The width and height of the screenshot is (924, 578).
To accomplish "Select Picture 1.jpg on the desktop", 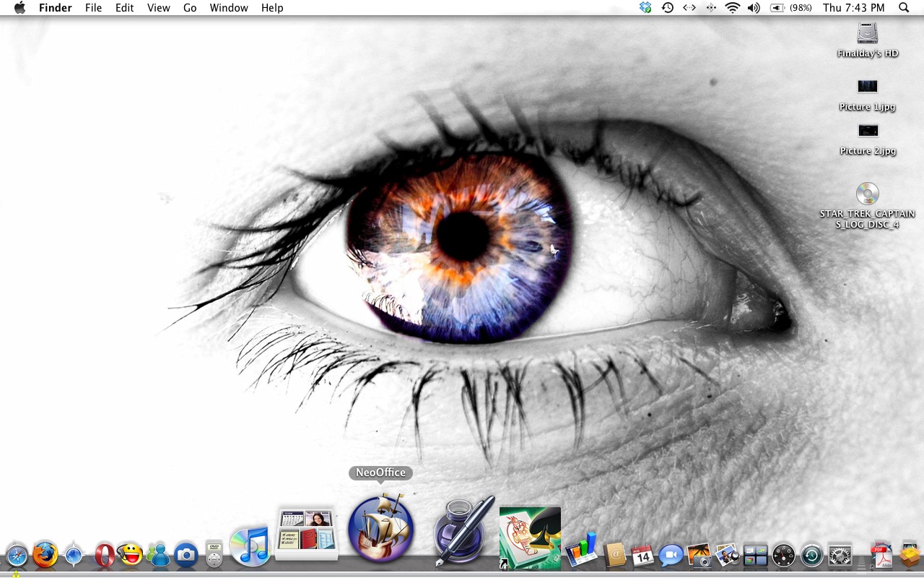I will click(x=868, y=95).
